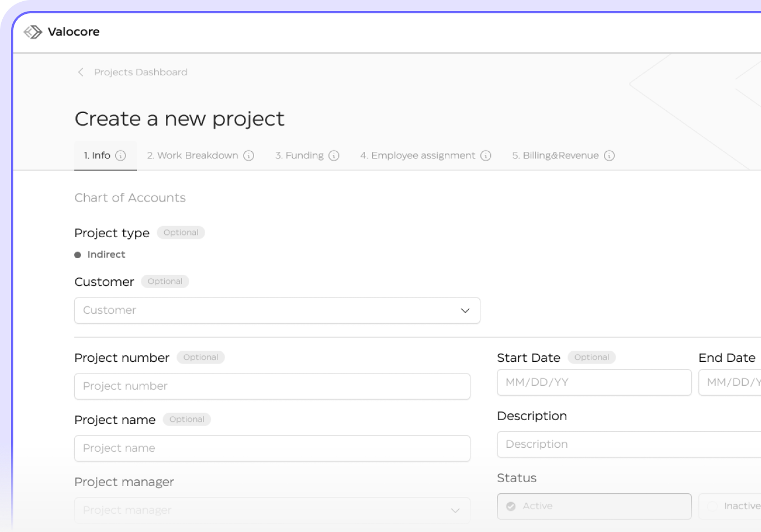Click the Project type label
This screenshot has height=532, width=761.
click(x=112, y=233)
